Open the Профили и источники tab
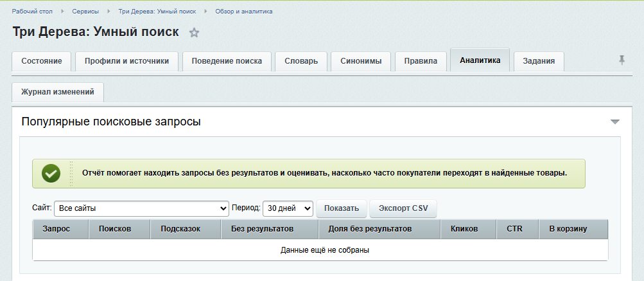 pyautogui.click(x=127, y=61)
